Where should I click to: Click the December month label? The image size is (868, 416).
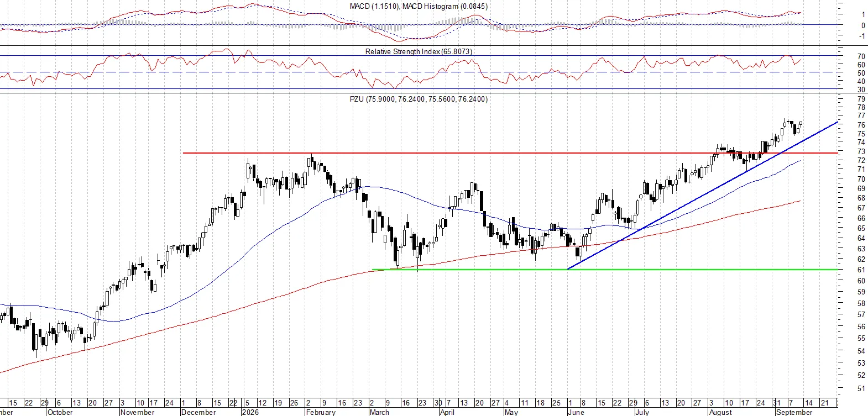pyautogui.click(x=198, y=412)
